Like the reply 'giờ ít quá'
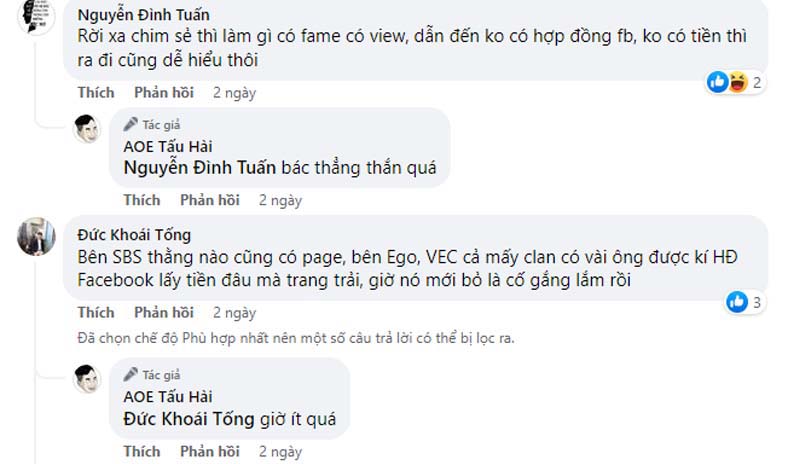 142,451
